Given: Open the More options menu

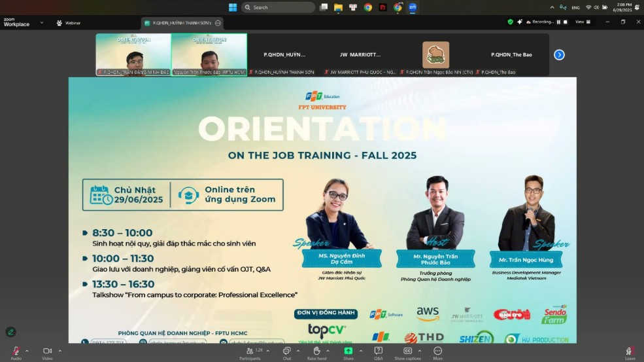Looking at the screenshot, I should (438, 353).
